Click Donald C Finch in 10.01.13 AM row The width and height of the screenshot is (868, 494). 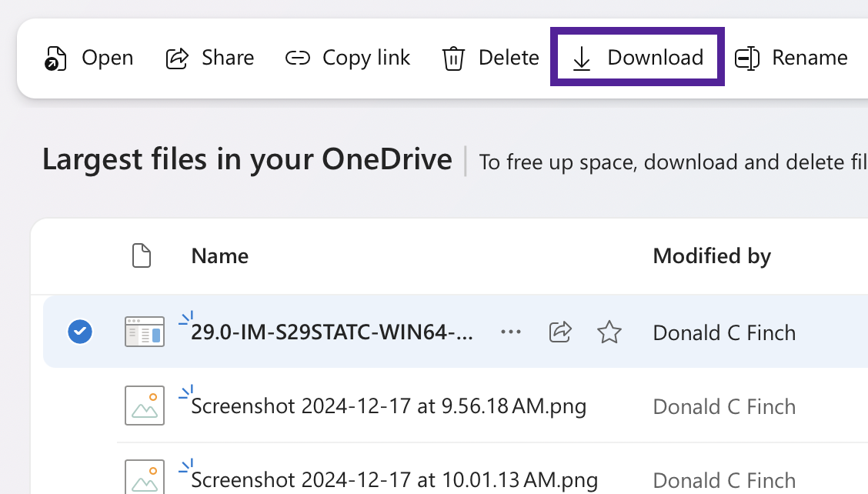coord(724,480)
